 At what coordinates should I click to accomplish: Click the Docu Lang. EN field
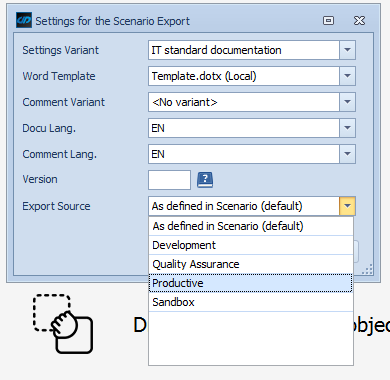(244, 128)
